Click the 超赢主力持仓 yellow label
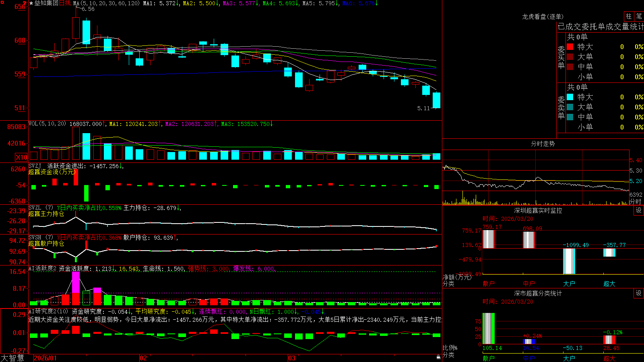Image resolution: width=644 pixels, height=362 pixels. 46,214
